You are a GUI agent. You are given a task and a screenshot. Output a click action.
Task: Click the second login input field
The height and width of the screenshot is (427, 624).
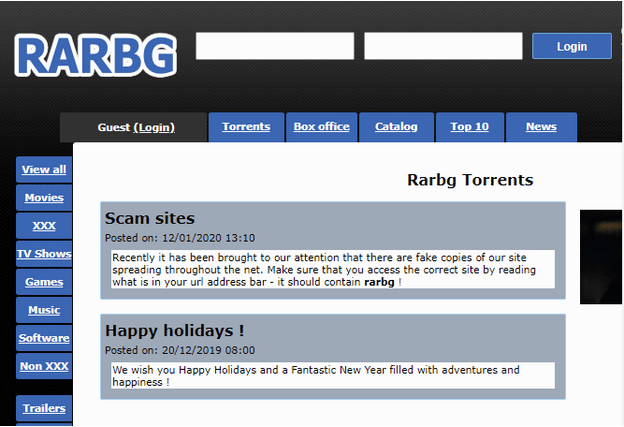(x=443, y=46)
